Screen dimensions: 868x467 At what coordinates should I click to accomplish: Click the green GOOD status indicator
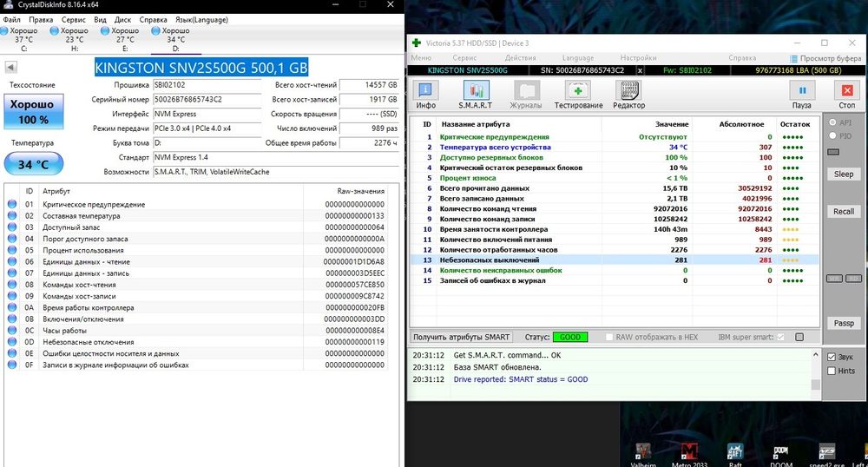coord(570,337)
